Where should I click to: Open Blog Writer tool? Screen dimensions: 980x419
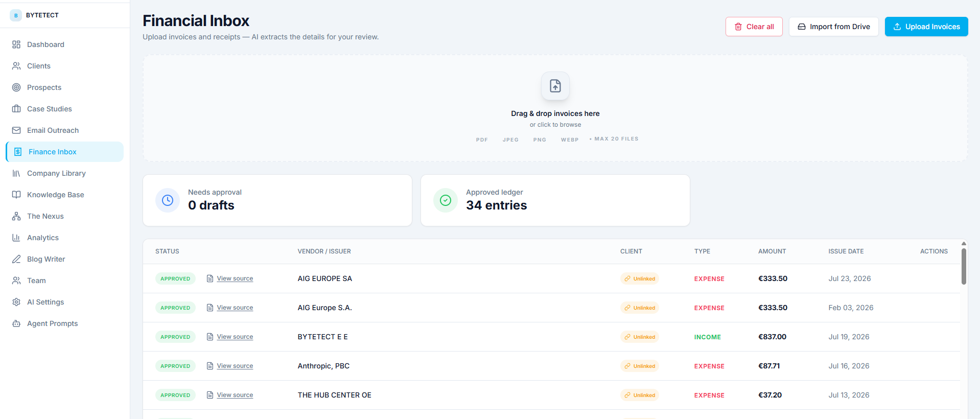tap(65, 259)
